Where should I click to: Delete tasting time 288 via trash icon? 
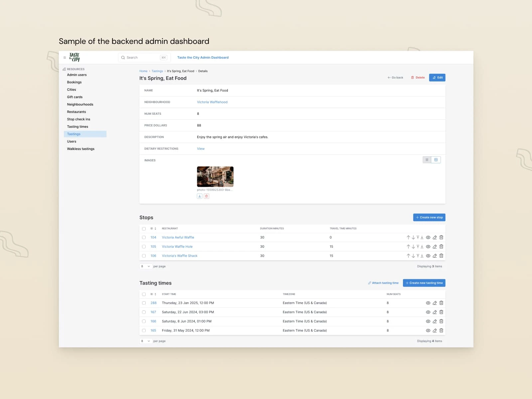441,303
